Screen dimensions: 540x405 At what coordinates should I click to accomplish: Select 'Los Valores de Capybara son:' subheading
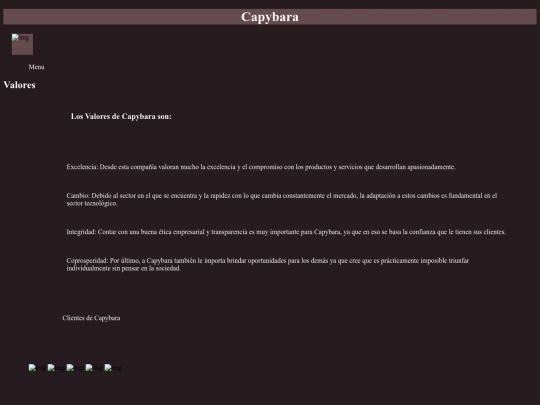(x=121, y=116)
